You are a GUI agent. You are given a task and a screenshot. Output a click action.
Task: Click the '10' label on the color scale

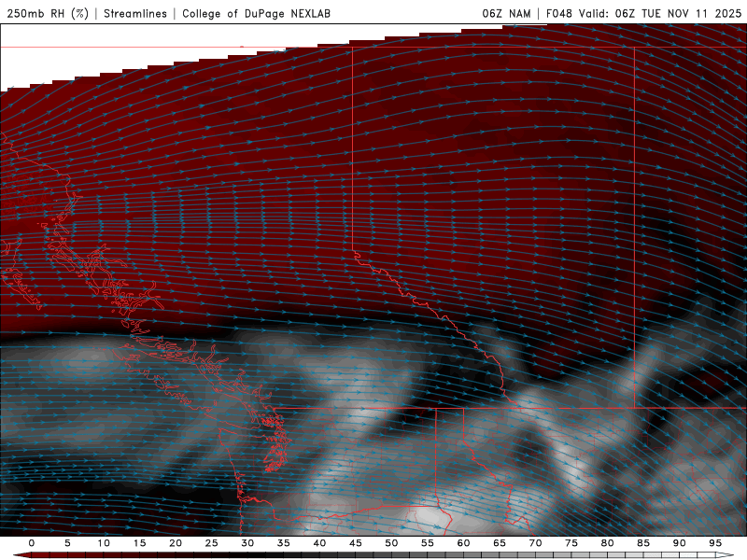(104, 543)
